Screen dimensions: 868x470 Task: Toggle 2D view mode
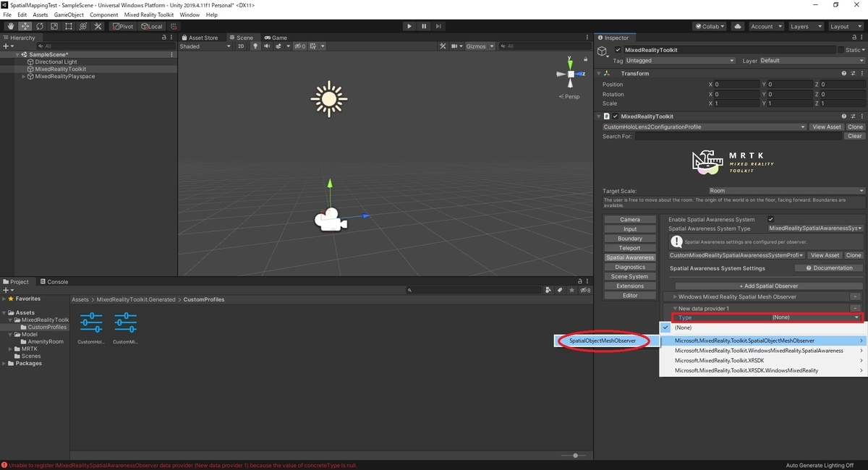click(242, 46)
